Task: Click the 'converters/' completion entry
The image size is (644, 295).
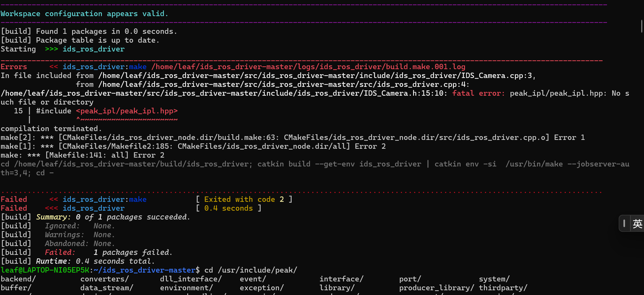Action: pyautogui.click(x=105, y=279)
